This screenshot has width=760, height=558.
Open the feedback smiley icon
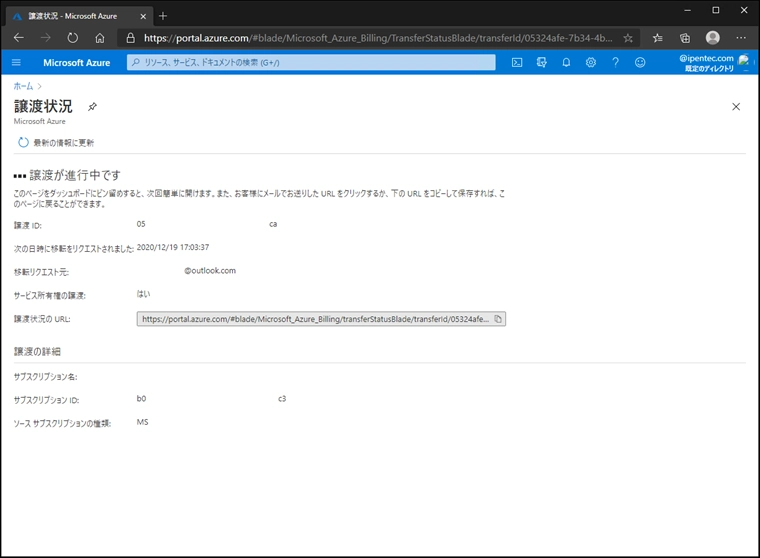[640, 63]
